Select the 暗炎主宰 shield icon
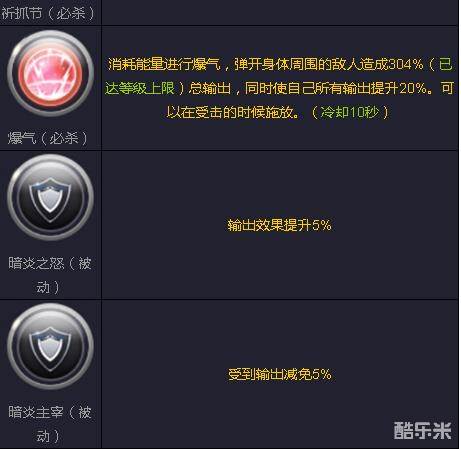Viewport: 461px width, 449px height. tap(50, 346)
